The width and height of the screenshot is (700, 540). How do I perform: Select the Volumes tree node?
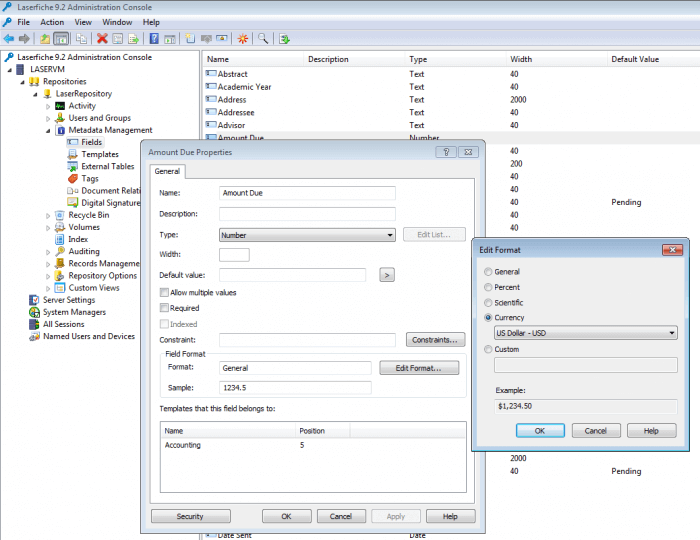(x=84, y=227)
